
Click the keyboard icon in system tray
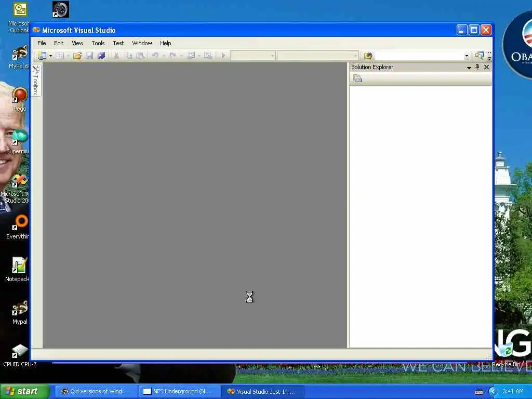coord(479,392)
